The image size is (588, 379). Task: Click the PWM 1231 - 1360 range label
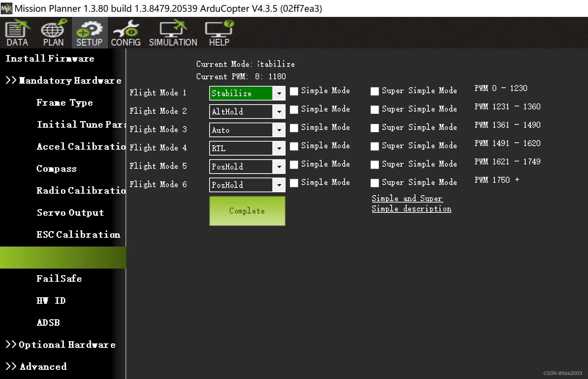tap(507, 106)
